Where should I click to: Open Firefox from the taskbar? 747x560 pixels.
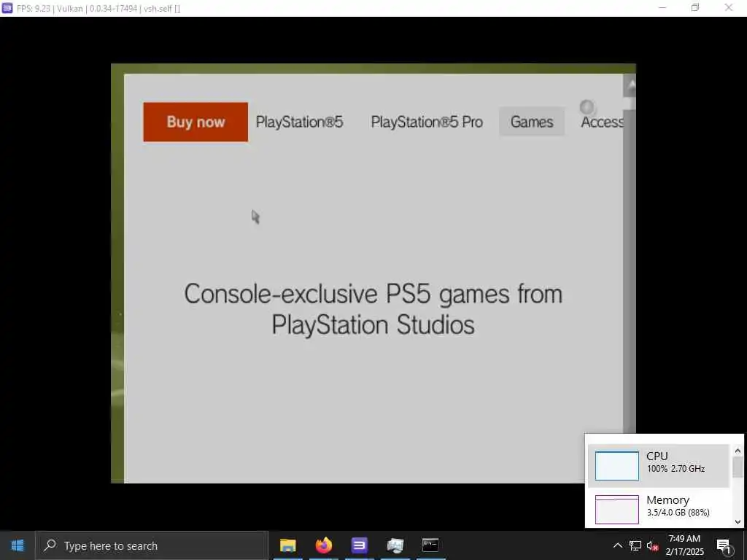[323, 545]
